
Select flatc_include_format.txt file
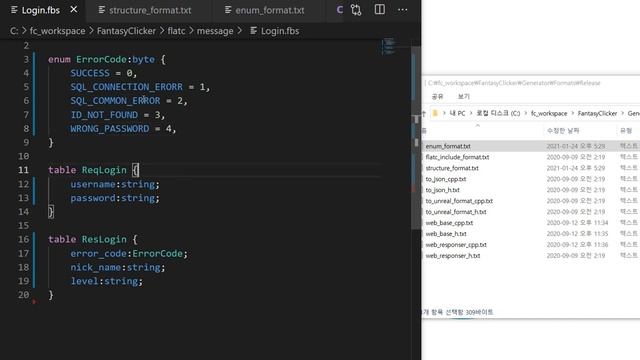pos(457,157)
